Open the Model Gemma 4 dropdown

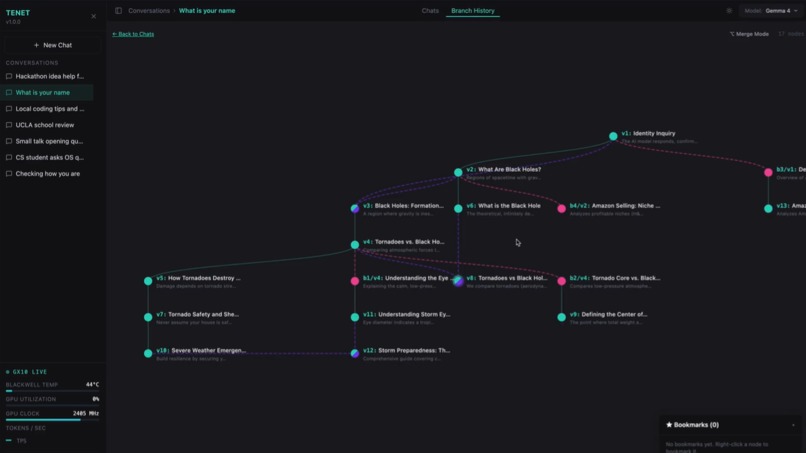771,10
